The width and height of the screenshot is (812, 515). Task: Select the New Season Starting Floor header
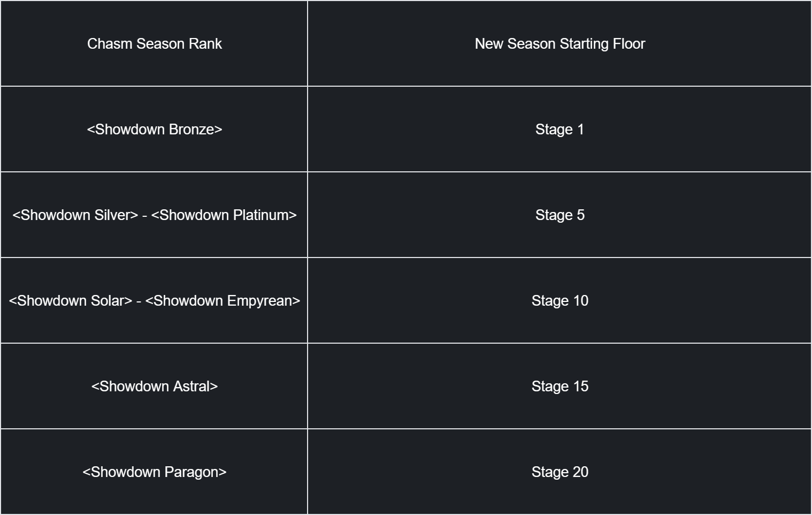560,43
